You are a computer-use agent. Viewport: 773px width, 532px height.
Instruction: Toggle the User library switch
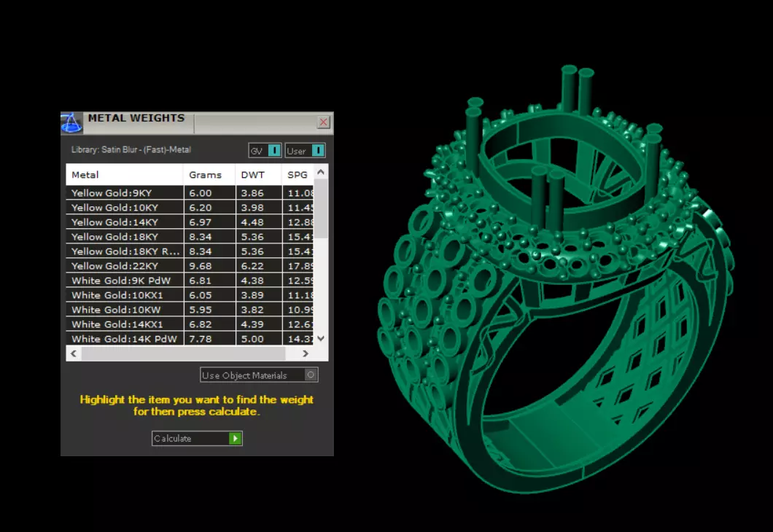305,151
